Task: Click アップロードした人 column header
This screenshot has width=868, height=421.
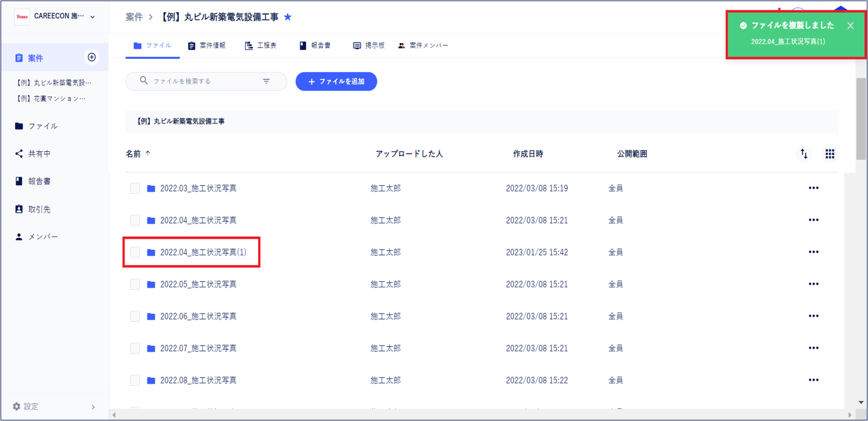Action: [409, 154]
